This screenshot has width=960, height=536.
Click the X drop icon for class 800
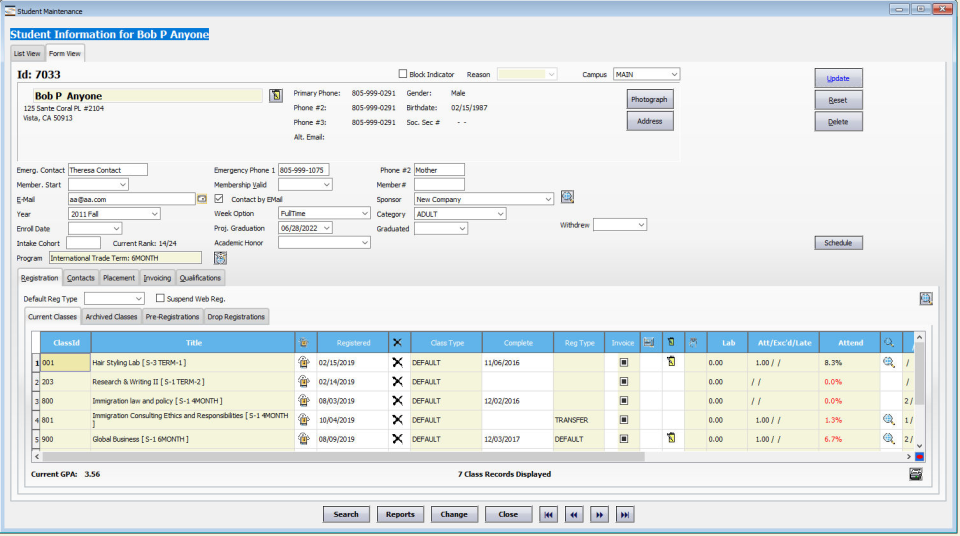click(397, 401)
